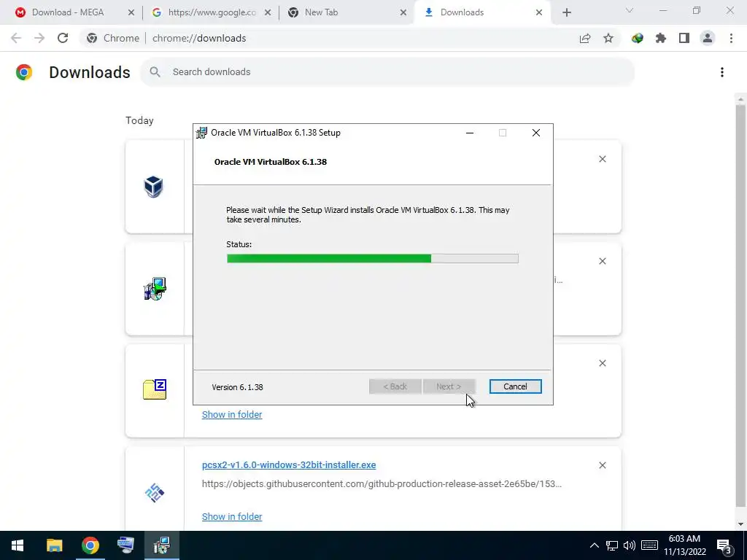The height and width of the screenshot is (560, 747).
Task: Open pcsx2-v1.6.0-windows-32bit-installer.exe link
Action: pos(289,464)
